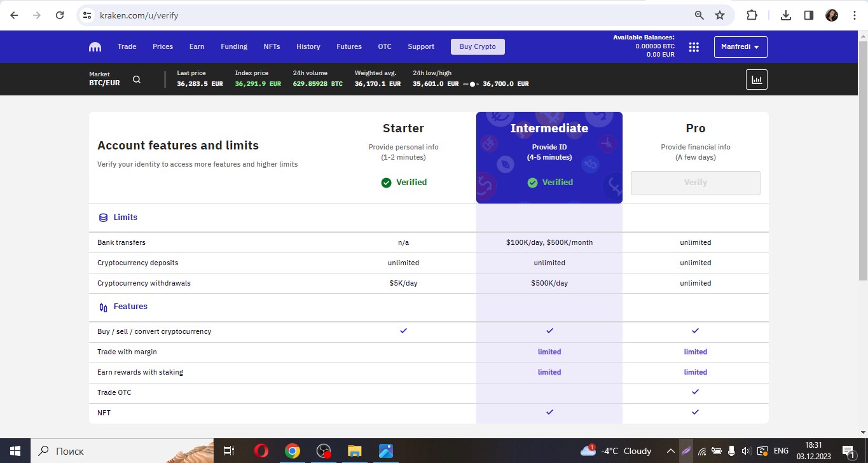Click the Kraken logo icon
This screenshot has width=868, height=463.
pos(95,47)
